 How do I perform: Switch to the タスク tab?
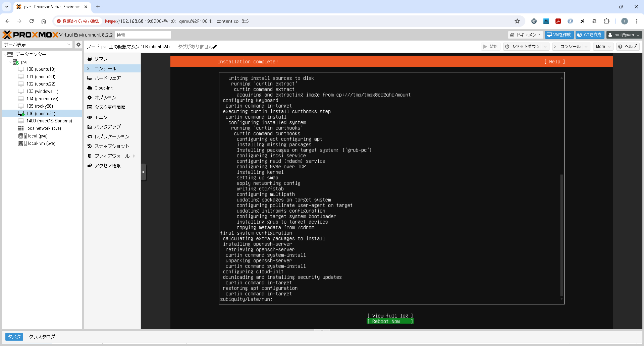(x=14, y=337)
